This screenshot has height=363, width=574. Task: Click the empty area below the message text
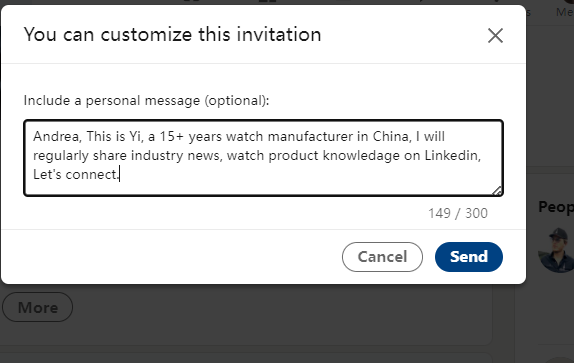pyautogui.click(x=264, y=188)
